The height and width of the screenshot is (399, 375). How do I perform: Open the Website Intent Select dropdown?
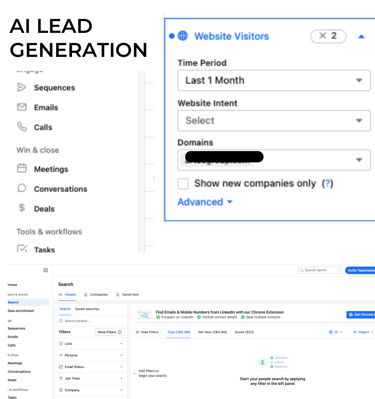tap(274, 121)
